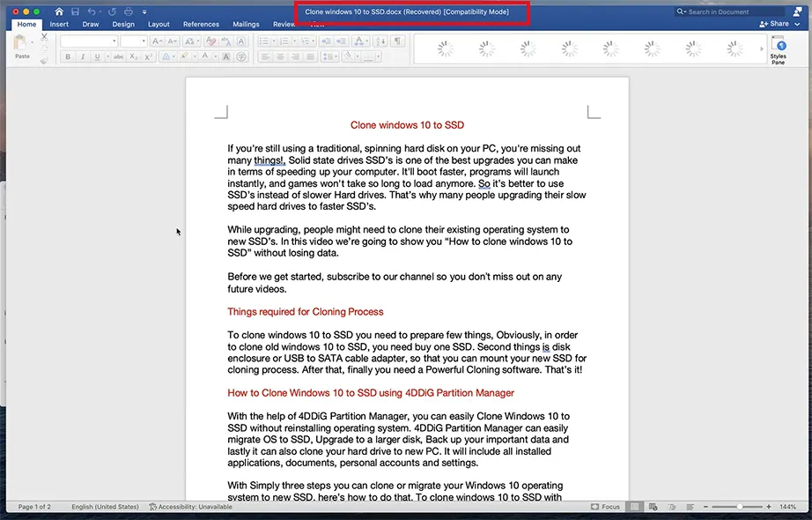Expand the styles gallery arrow
The width and height of the screenshot is (812, 520).
tap(762, 48)
